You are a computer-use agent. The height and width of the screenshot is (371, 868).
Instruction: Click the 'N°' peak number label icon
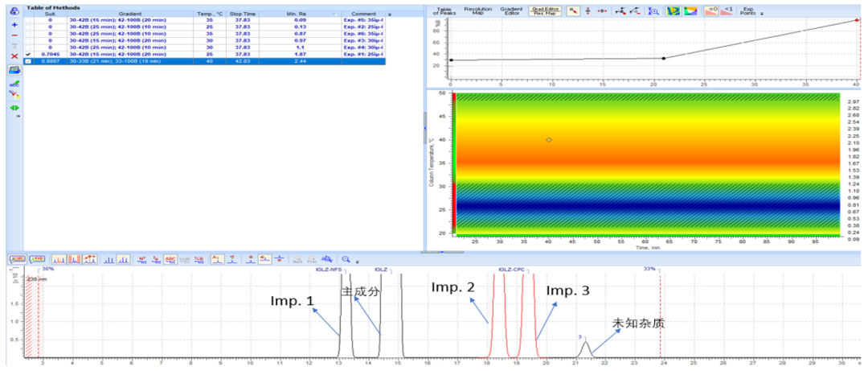coord(141,259)
